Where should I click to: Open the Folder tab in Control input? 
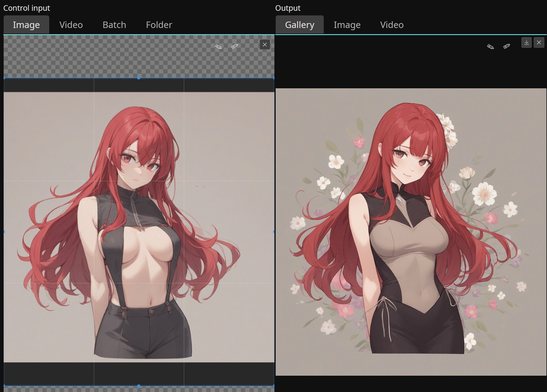click(159, 25)
